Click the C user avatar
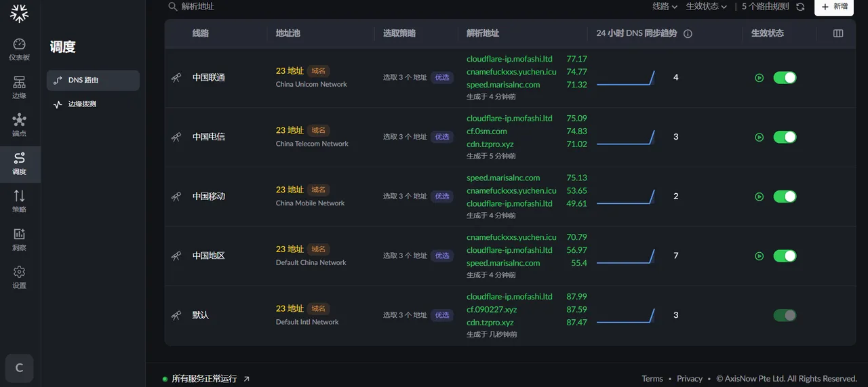The width and height of the screenshot is (868, 387). click(19, 368)
